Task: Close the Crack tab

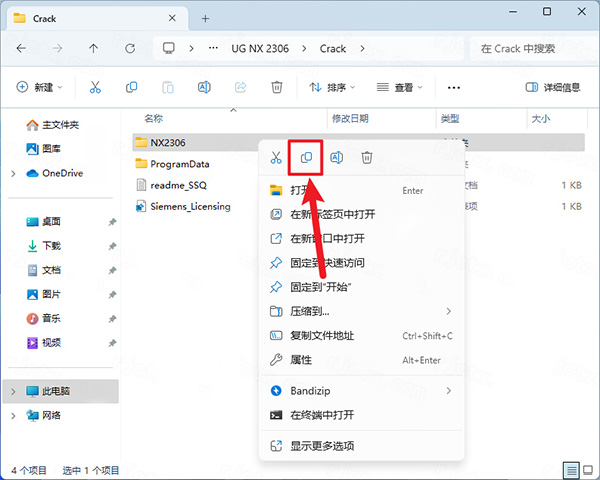Action: tap(172, 18)
